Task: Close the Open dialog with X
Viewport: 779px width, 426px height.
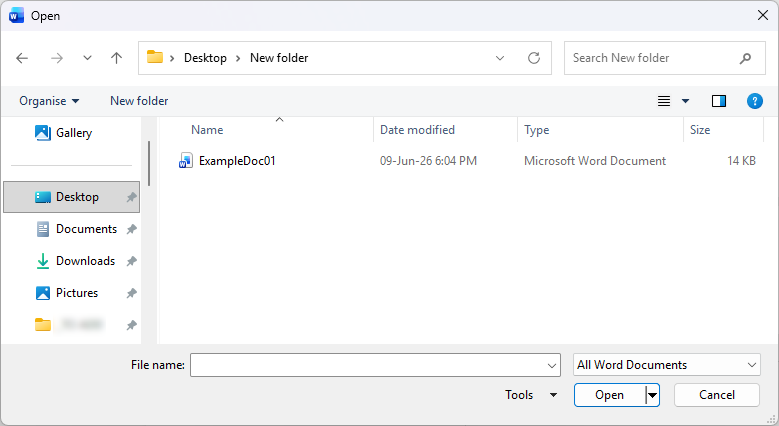Action: click(763, 15)
